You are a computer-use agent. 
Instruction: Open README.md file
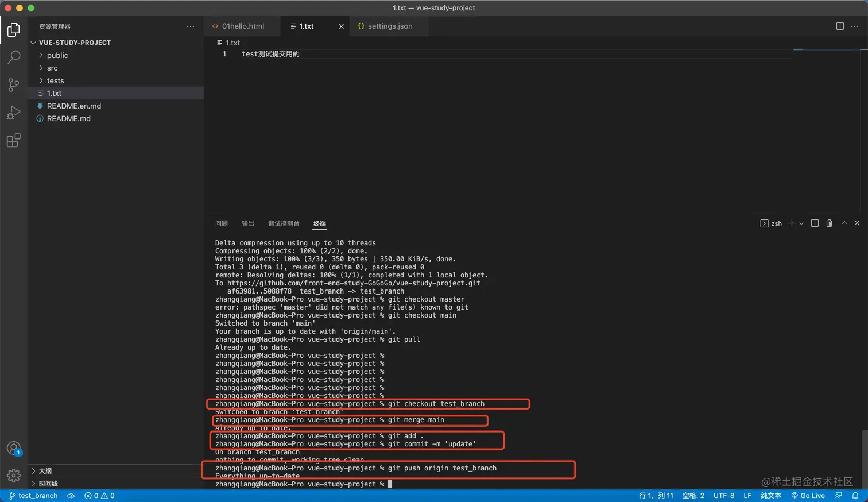(x=116, y=118)
